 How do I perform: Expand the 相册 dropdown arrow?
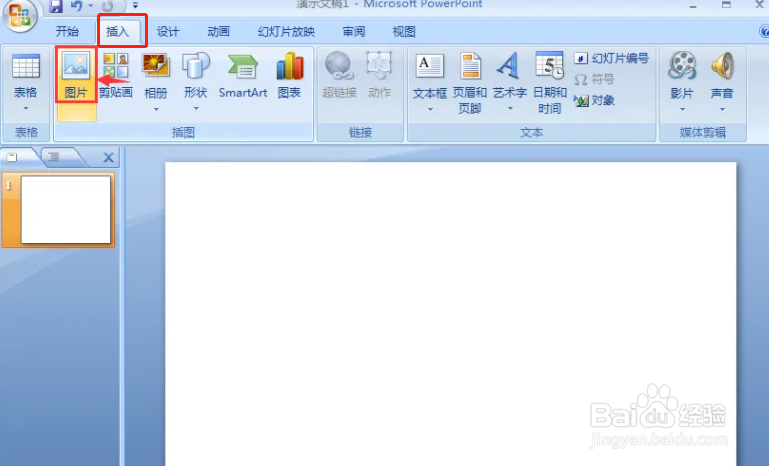pos(156,109)
